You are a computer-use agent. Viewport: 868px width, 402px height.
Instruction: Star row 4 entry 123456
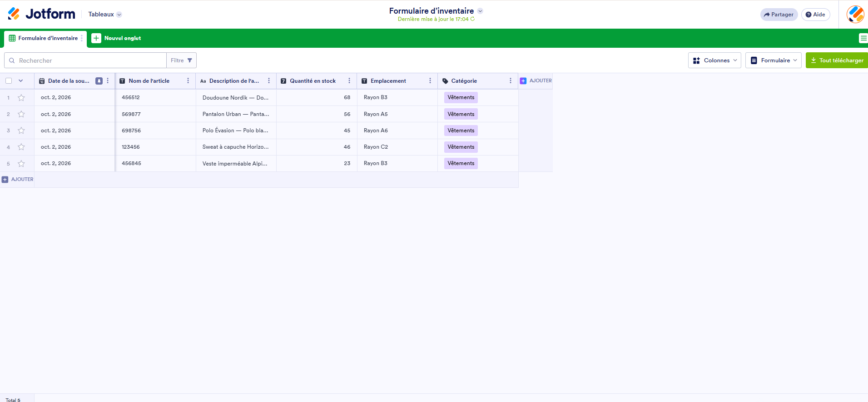coord(21,147)
